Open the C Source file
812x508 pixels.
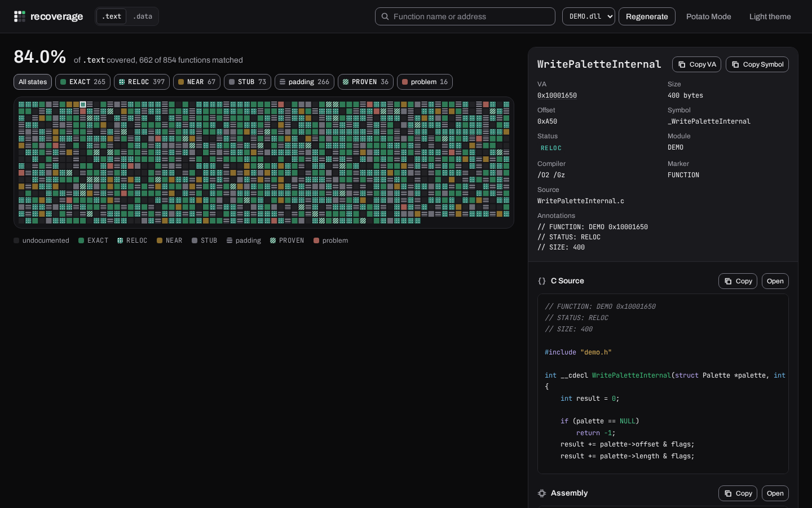[775, 281]
